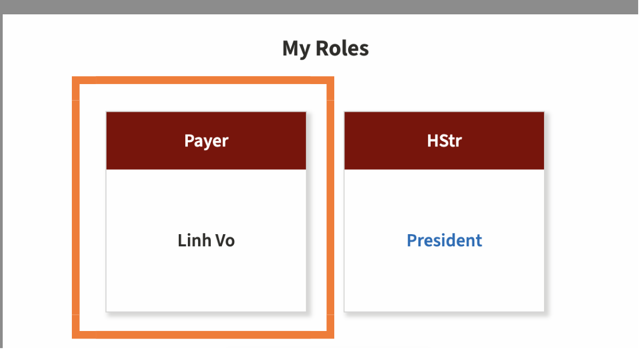The height and width of the screenshot is (364, 643).
Task: Click bottom edge of orange highlight frame
Action: (x=203, y=334)
